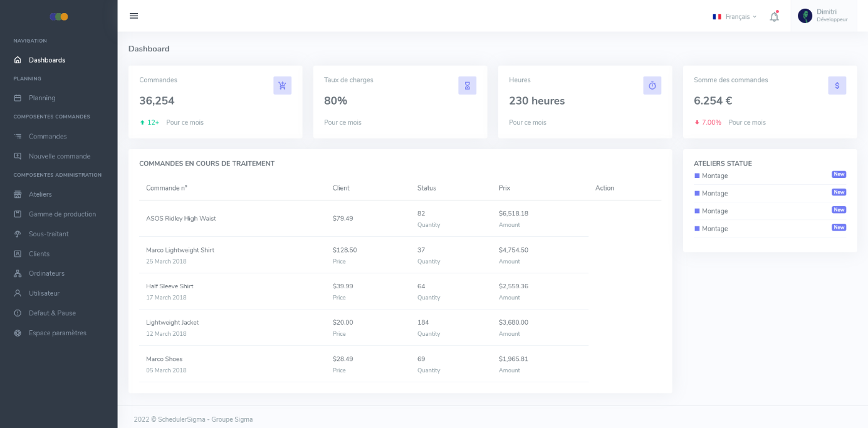Viewport: 868px width, 428px height.
Task: Click Marco Lightweight Shirt order
Action: (x=180, y=250)
